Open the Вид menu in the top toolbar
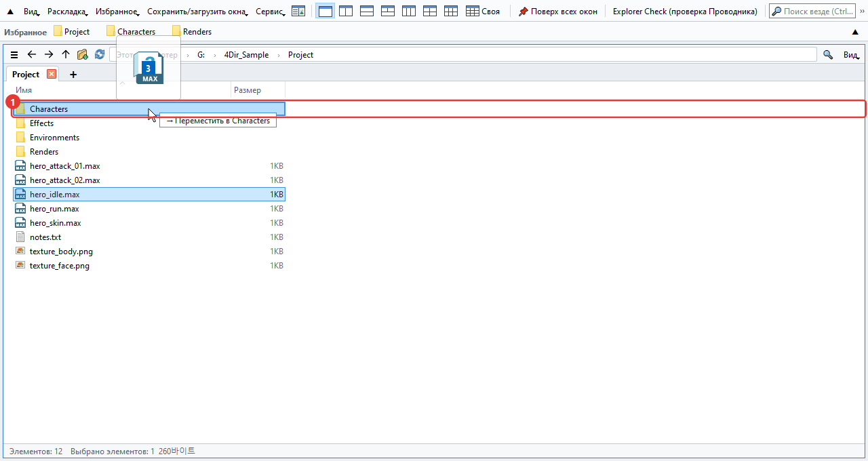868x461 pixels. point(32,12)
